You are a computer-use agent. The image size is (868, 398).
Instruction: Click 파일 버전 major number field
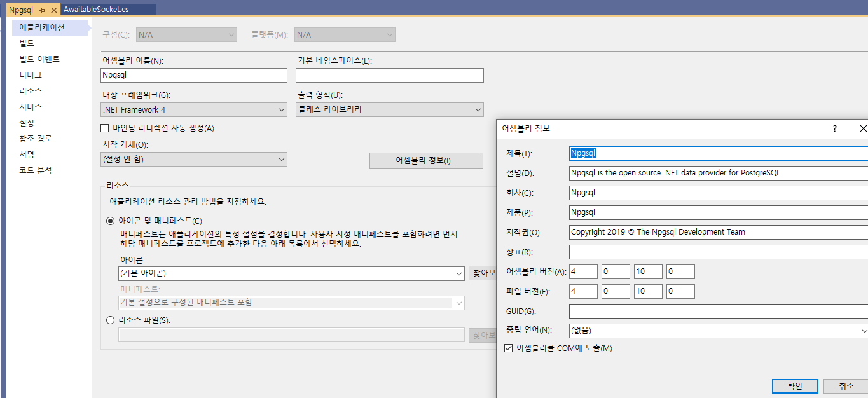coord(583,291)
